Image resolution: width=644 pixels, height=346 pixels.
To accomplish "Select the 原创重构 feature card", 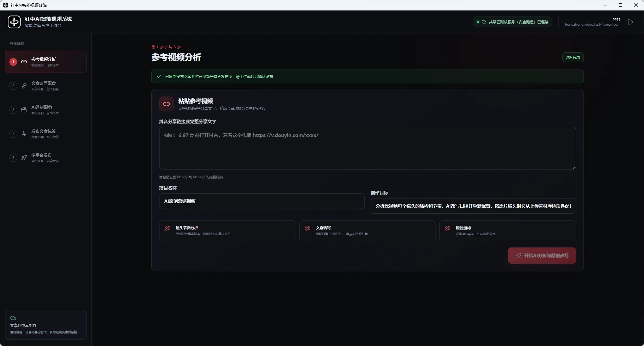I will tap(507, 231).
